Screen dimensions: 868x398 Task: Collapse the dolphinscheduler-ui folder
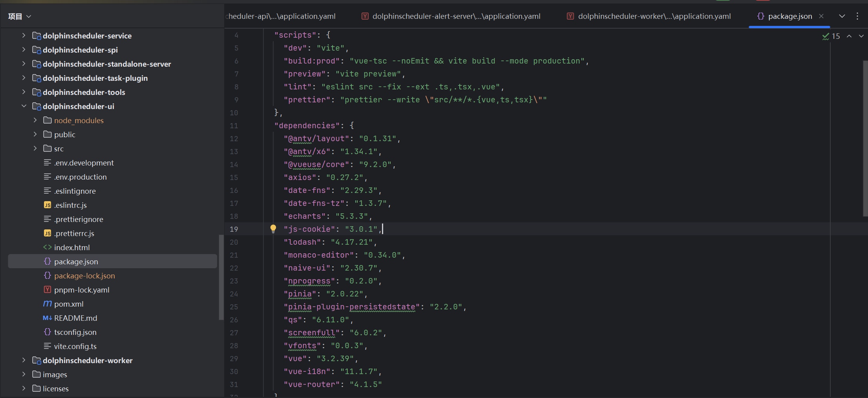pos(24,106)
